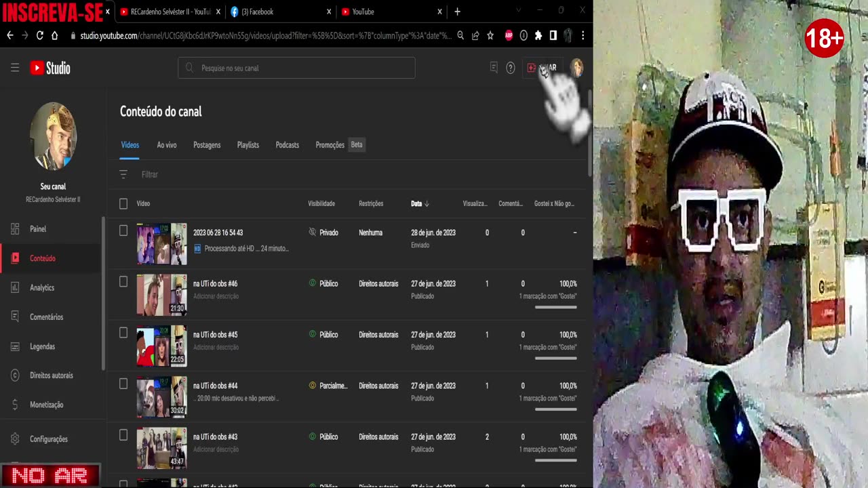868x488 pixels.
Task: Open the Parcialme... visibility dropdown for obs #44
Action: pyautogui.click(x=328, y=386)
